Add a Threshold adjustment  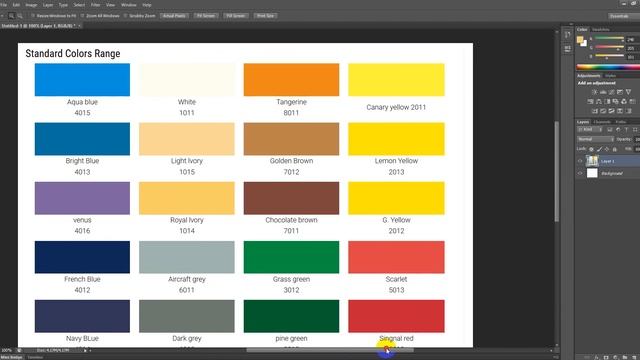pos(611,111)
